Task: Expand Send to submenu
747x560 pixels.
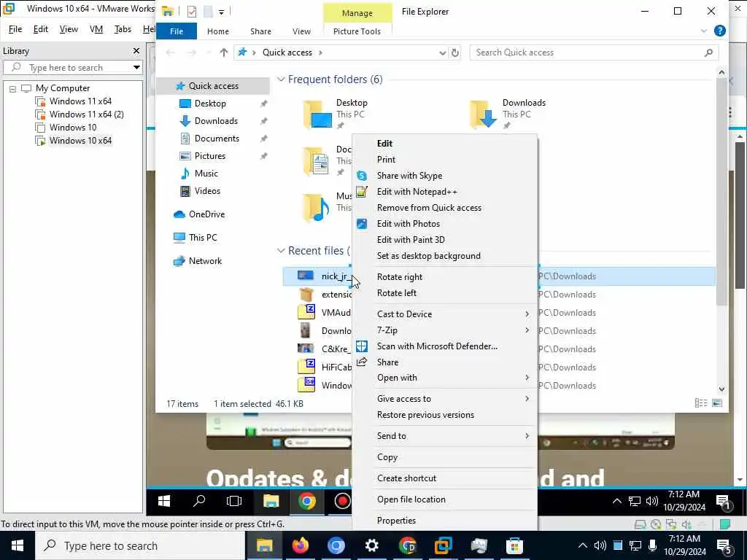Action: [x=527, y=436]
